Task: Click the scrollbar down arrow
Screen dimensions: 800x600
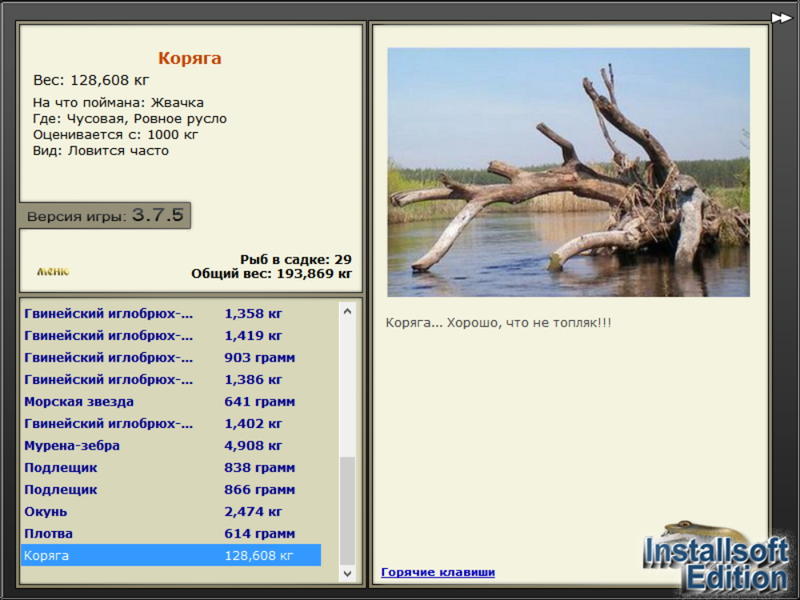Action: [x=347, y=573]
